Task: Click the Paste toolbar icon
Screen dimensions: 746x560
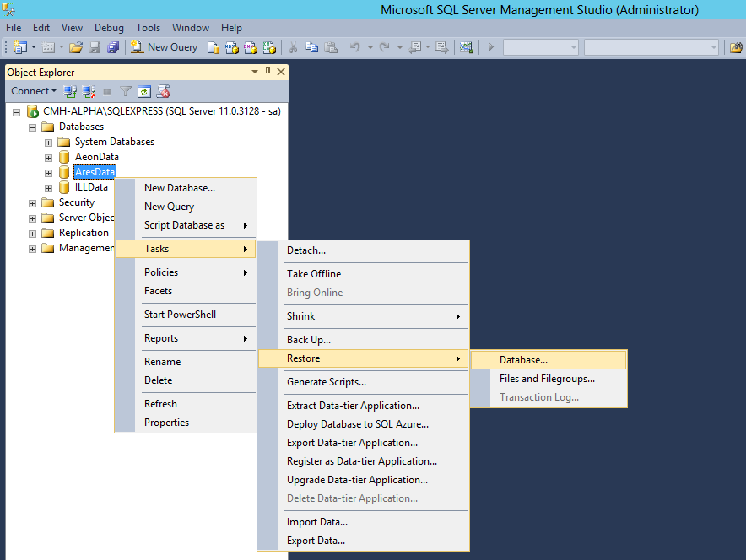Action: tap(330, 46)
